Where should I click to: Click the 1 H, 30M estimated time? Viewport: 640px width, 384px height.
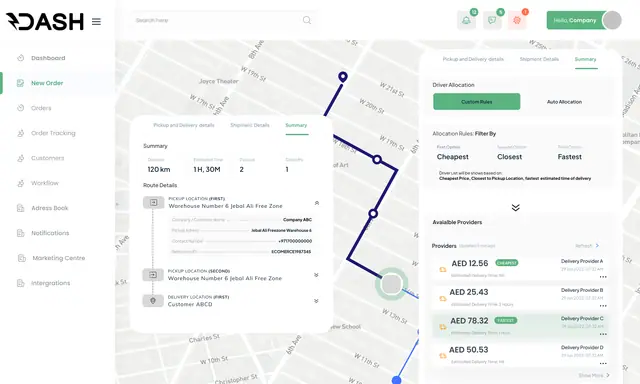click(207, 169)
